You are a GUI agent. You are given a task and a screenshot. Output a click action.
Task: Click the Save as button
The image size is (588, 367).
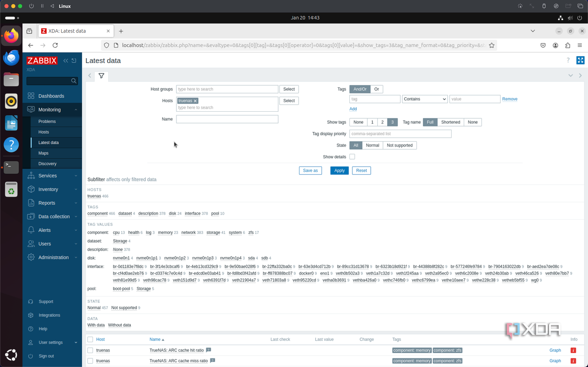pyautogui.click(x=310, y=170)
